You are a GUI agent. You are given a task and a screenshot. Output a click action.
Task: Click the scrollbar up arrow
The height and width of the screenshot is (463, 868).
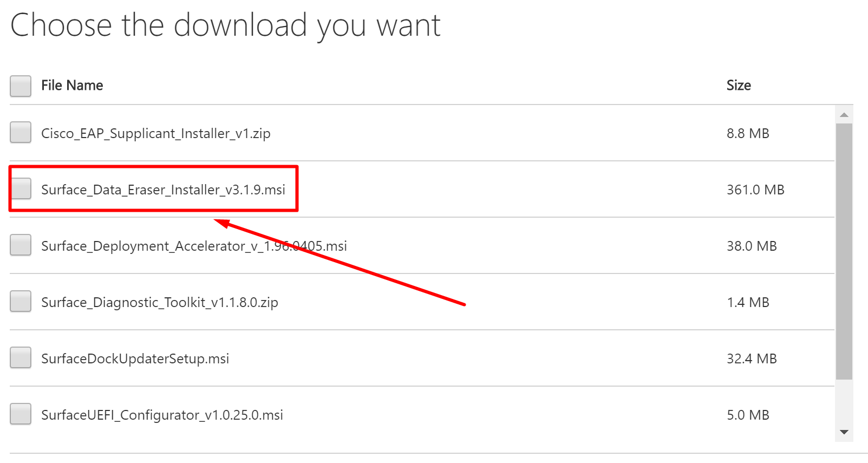(x=845, y=115)
